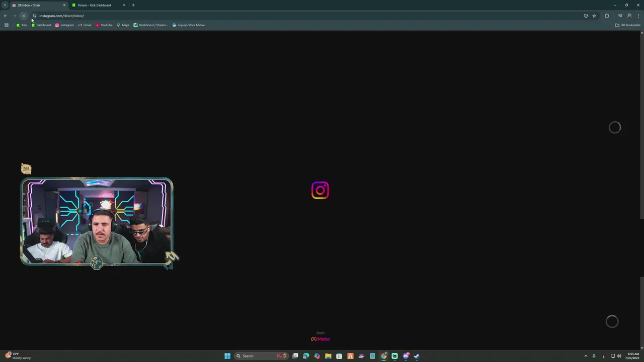This screenshot has width=644, height=362.
Task: Show hidden system tray icons
Action: pos(586,356)
